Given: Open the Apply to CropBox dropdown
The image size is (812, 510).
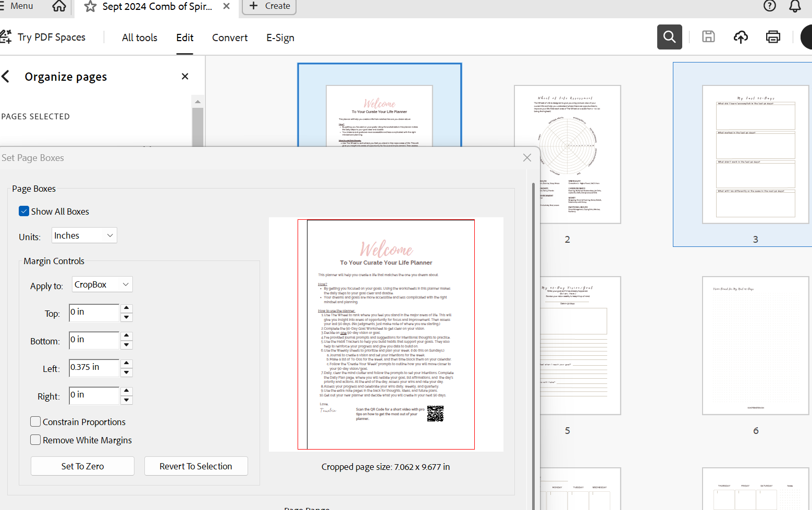Looking at the screenshot, I should click(x=102, y=284).
